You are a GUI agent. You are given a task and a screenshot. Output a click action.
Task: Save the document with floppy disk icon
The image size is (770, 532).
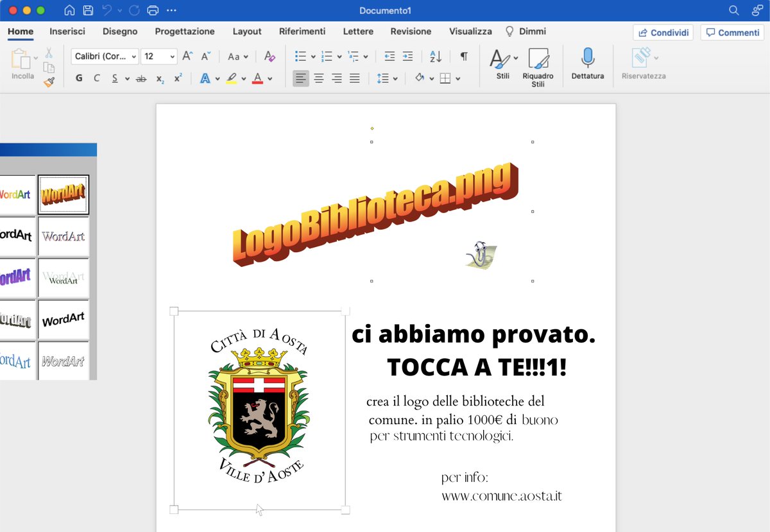pyautogui.click(x=88, y=10)
